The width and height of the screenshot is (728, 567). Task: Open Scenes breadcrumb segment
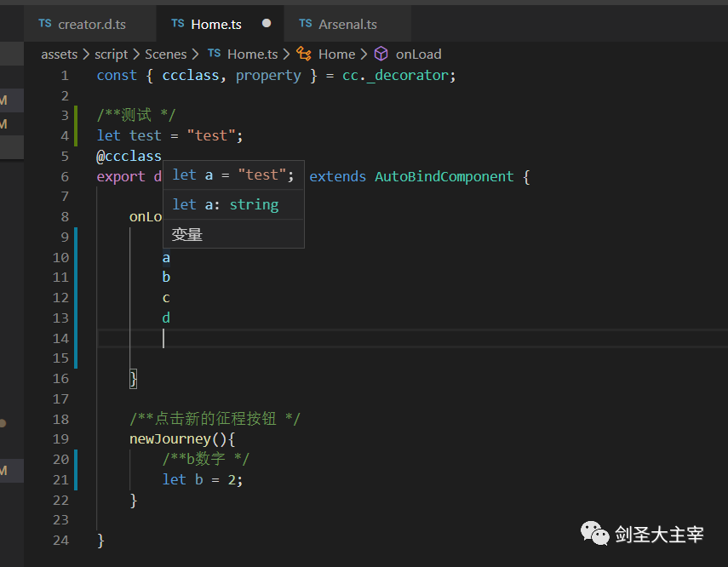[x=166, y=54]
